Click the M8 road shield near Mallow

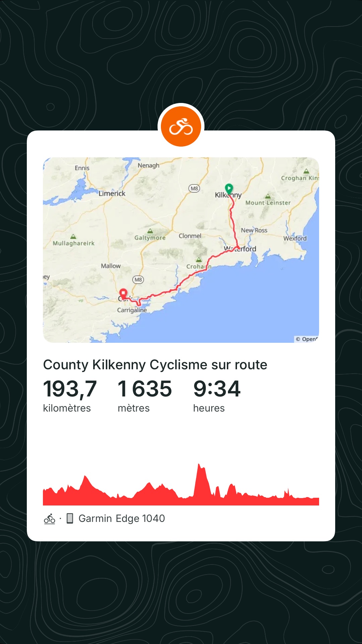(138, 279)
